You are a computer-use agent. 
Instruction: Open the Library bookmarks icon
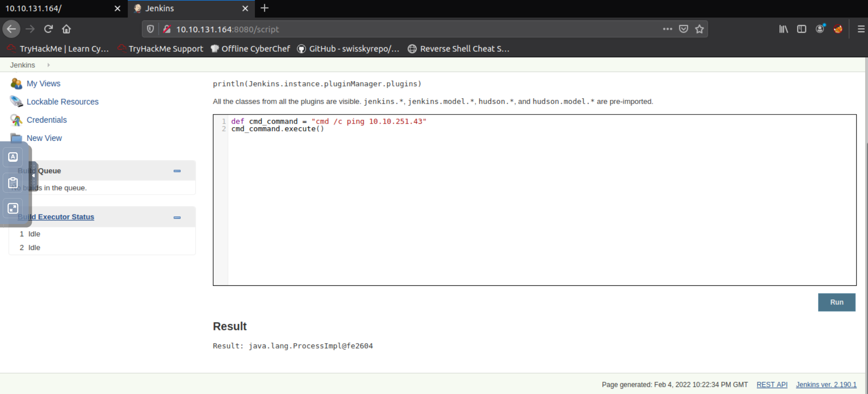784,29
